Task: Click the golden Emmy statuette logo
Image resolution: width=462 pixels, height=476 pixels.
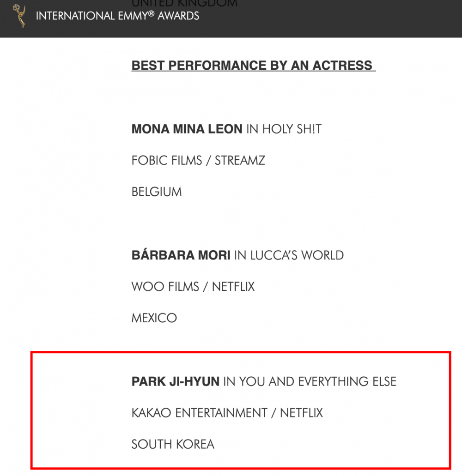Action: pyautogui.click(x=19, y=16)
